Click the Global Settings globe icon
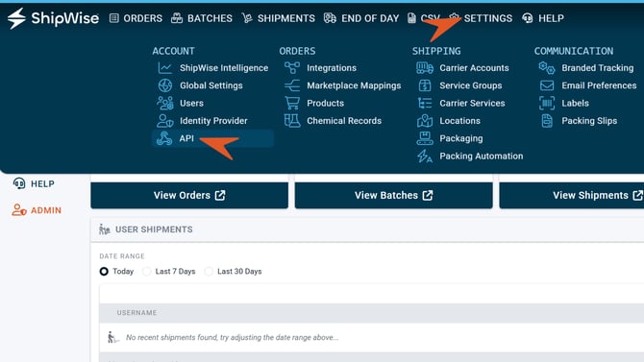Viewport: 644px width, 362px height. tap(165, 85)
